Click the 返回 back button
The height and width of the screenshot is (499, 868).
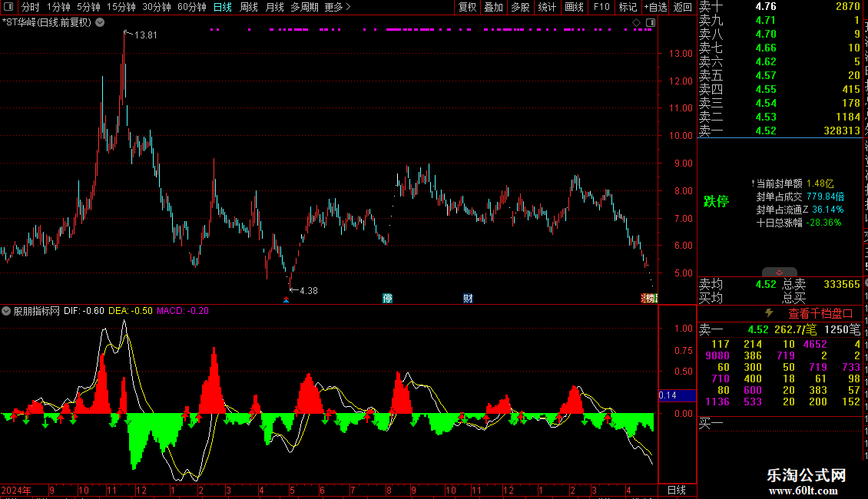(x=683, y=7)
